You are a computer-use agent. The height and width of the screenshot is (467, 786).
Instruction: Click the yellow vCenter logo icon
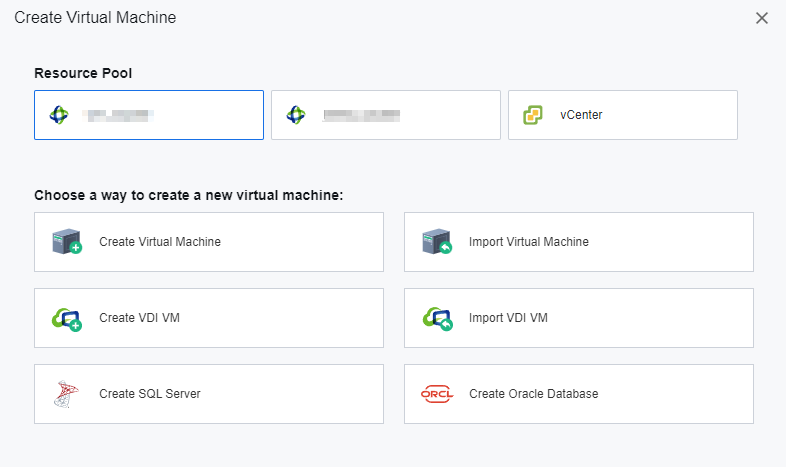pos(533,115)
